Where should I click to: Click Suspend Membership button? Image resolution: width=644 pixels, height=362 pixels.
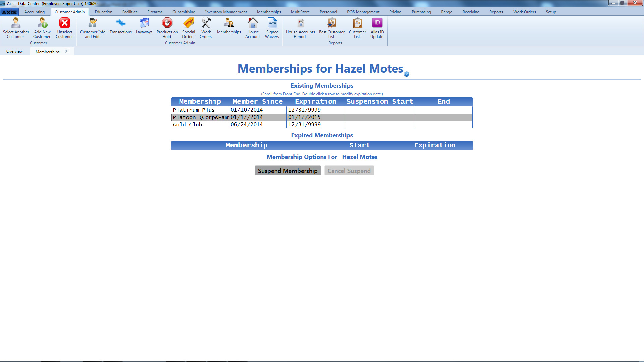click(x=287, y=171)
